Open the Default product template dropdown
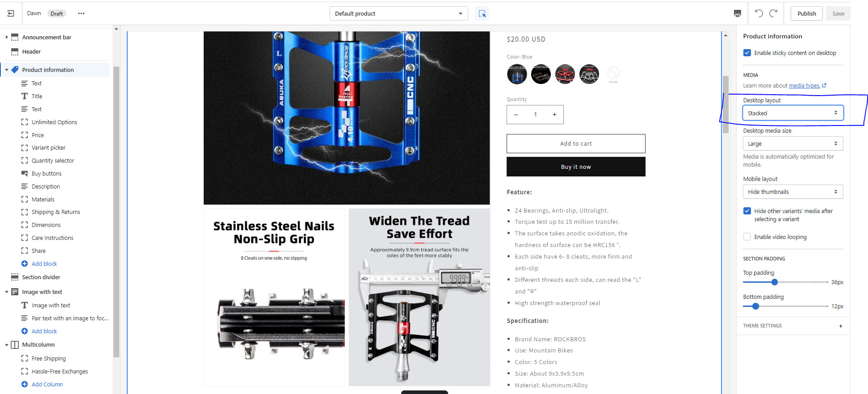Viewport: 868px width, 394px height. pos(398,13)
